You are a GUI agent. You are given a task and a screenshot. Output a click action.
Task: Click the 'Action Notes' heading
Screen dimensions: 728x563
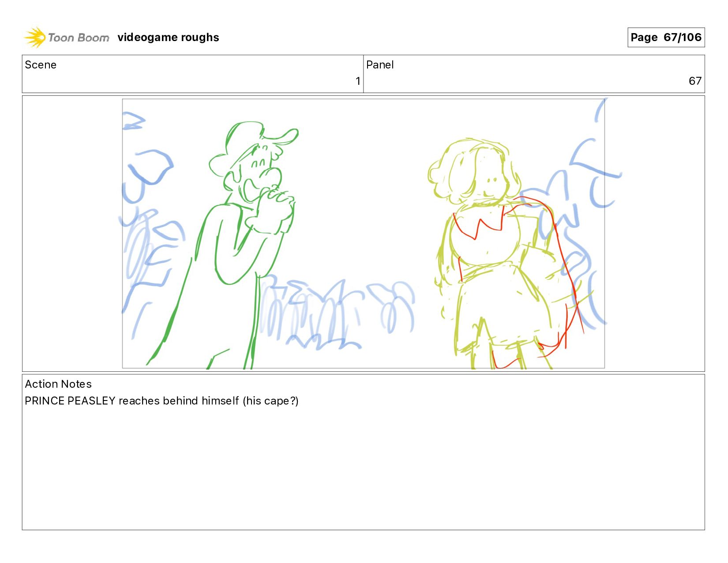[x=58, y=384]
